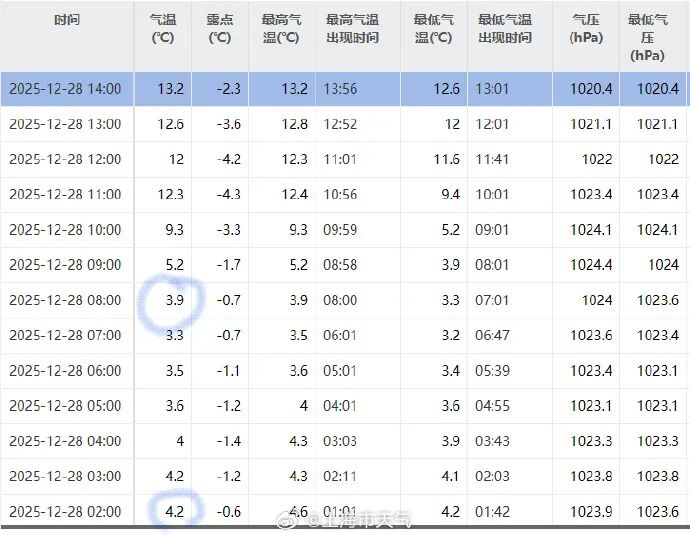The image size is (690, 537).
Task: Click the 9.4 minimum temperature cell
Action: click(450, 194)
